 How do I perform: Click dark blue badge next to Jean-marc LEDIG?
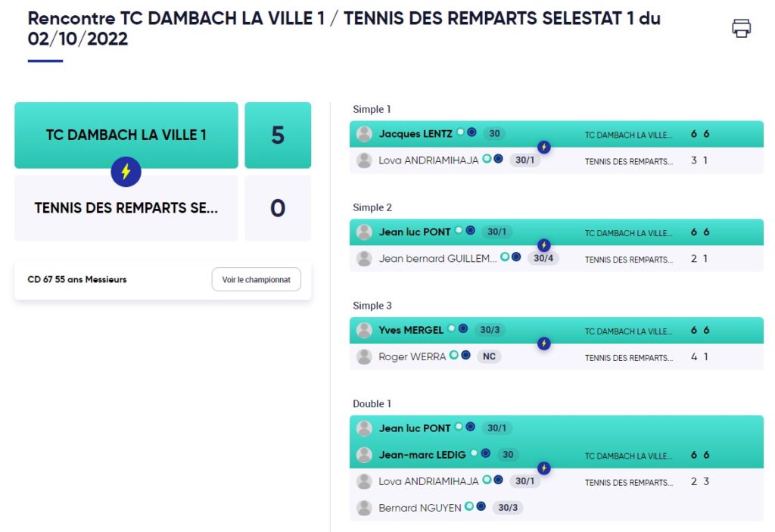[x=486, y=453]
